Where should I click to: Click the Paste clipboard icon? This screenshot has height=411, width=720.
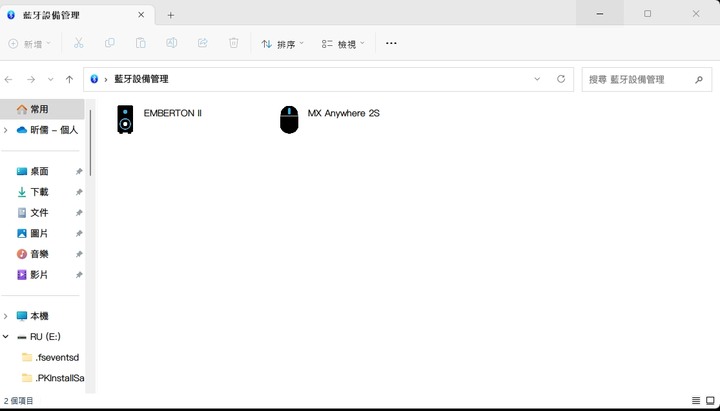point(141,43)
